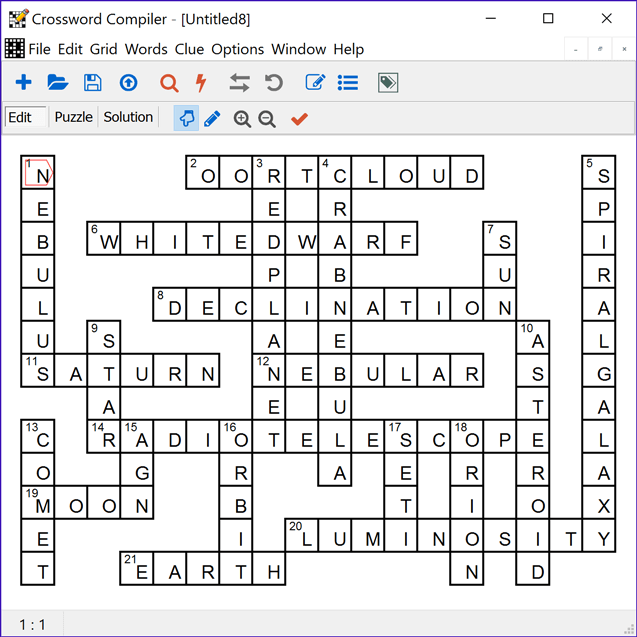The width and height of the screenshot is (637, 637).
Task: Click the bulleted list icon in the toolbar
Action: [347, 83]
